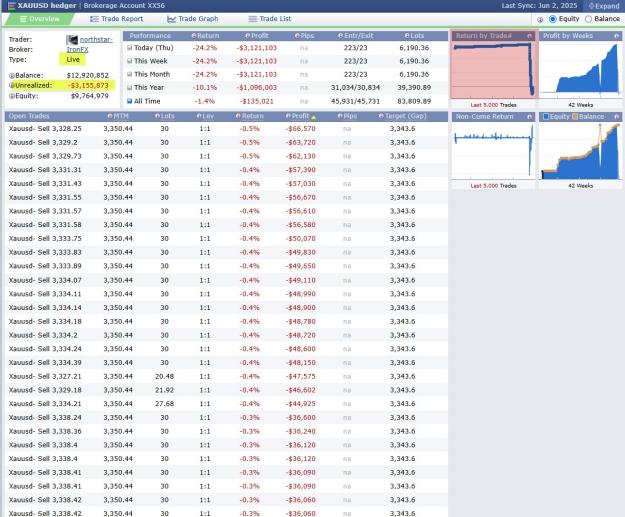Click the -$3,155,873 unrealized value
This screenshot has width=625, height=517.
(x=88, y=85)
